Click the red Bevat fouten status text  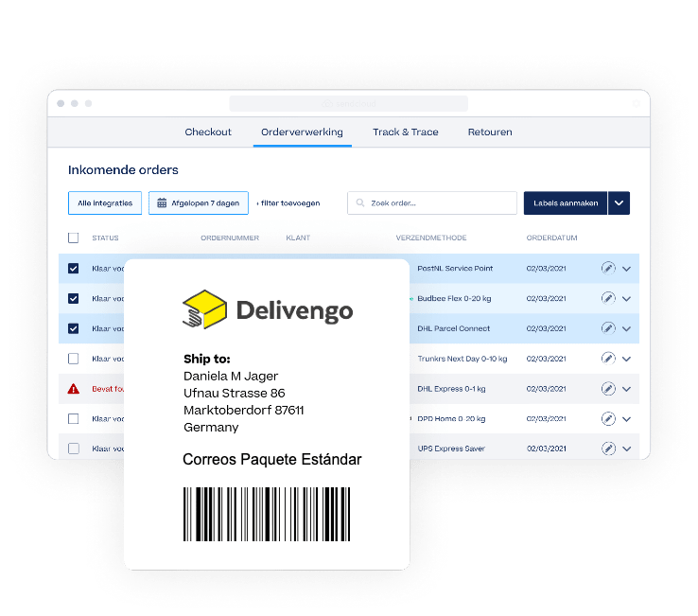pyautogui.click(x=108, y=389)
